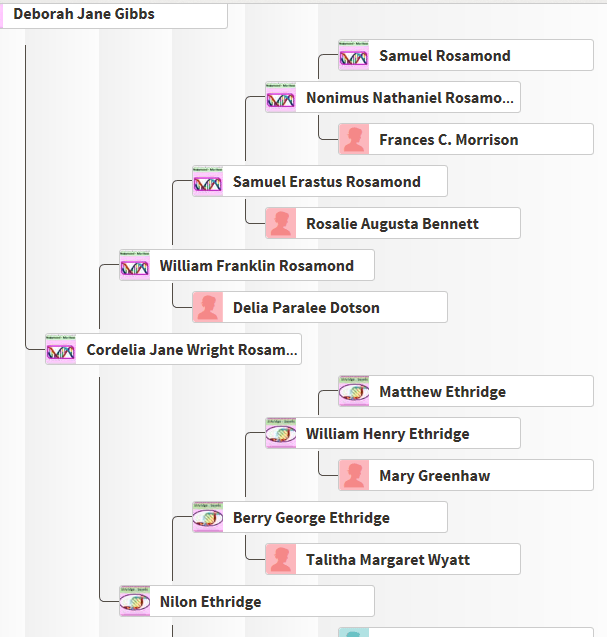Screen dimensions: 607x637
Task: Click the partially visible teal avatar at bottom
Action: (x=354, y=632)
